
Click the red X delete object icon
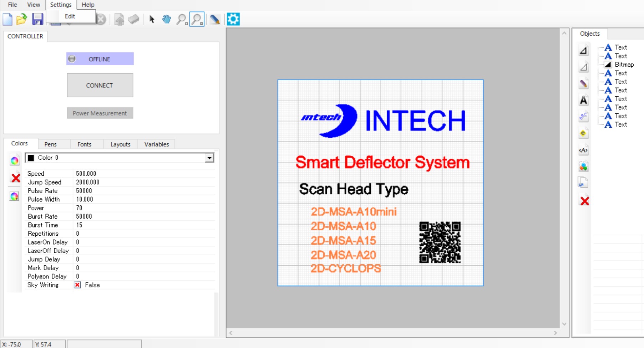point(584,201)
